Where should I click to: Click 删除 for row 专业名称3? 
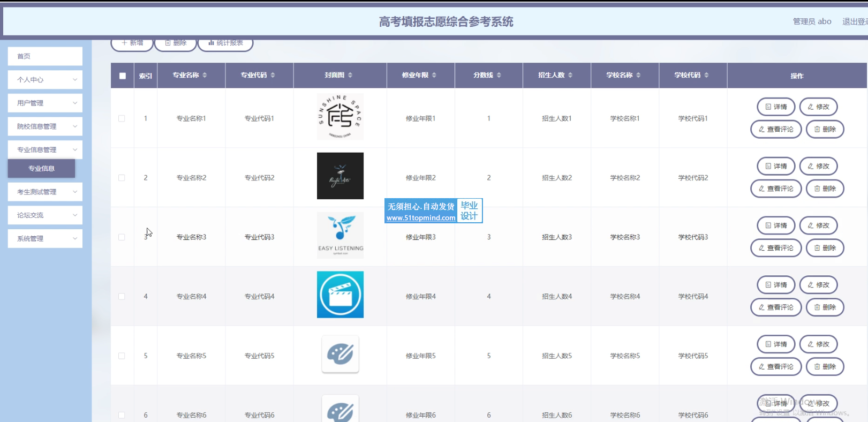coord(825,248)
